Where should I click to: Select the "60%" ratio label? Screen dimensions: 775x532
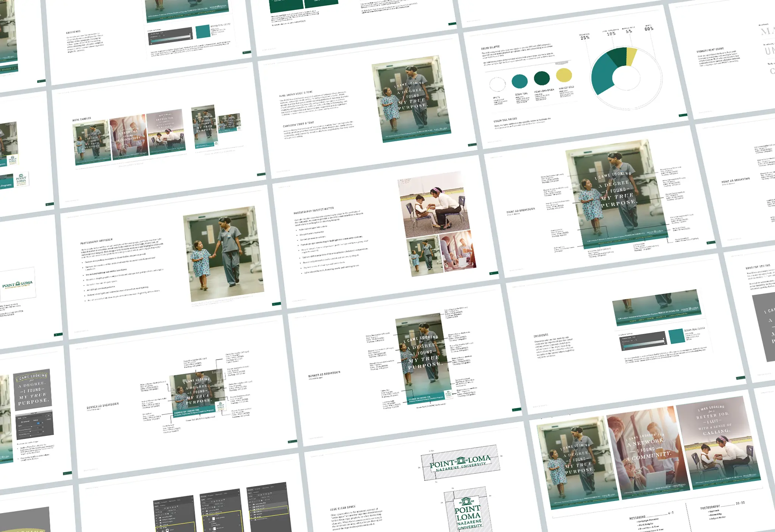coord(649,28)
